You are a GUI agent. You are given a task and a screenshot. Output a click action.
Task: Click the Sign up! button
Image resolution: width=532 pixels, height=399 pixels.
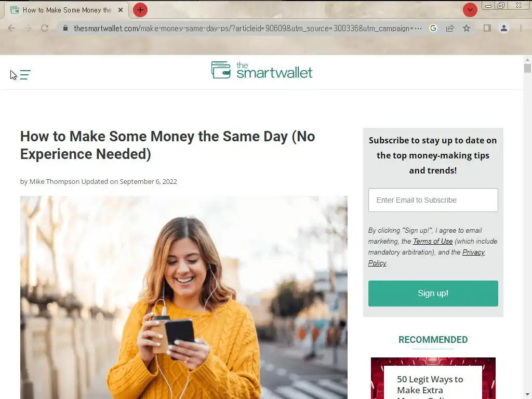tap(433, 293)
